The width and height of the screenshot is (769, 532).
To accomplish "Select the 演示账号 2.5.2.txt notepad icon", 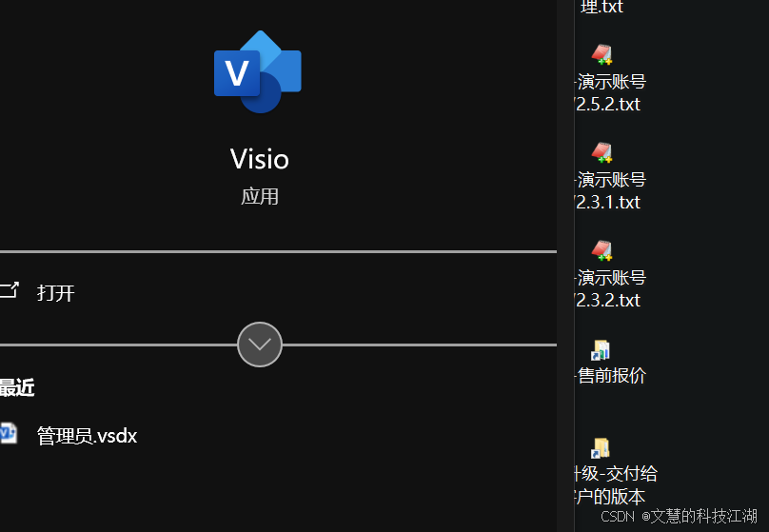I will point(601,54).
